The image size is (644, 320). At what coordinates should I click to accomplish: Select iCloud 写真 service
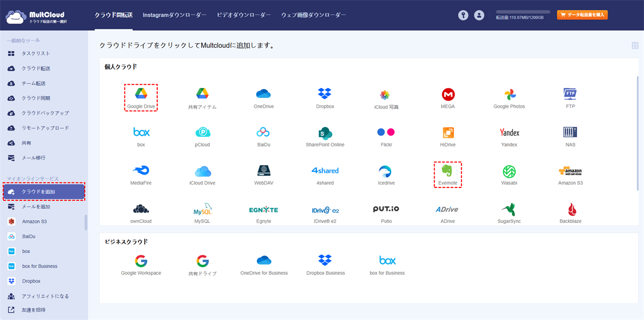coord(386,99)
